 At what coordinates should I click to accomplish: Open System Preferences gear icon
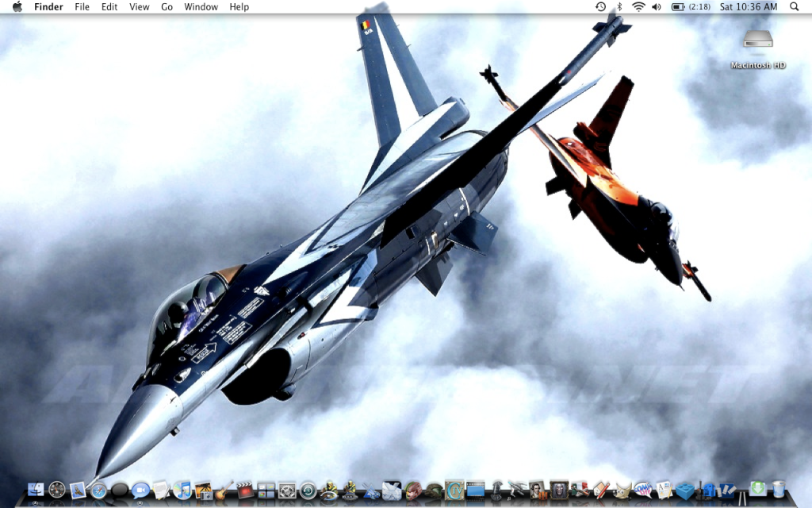pyautogui.click(x=287, y=490)
